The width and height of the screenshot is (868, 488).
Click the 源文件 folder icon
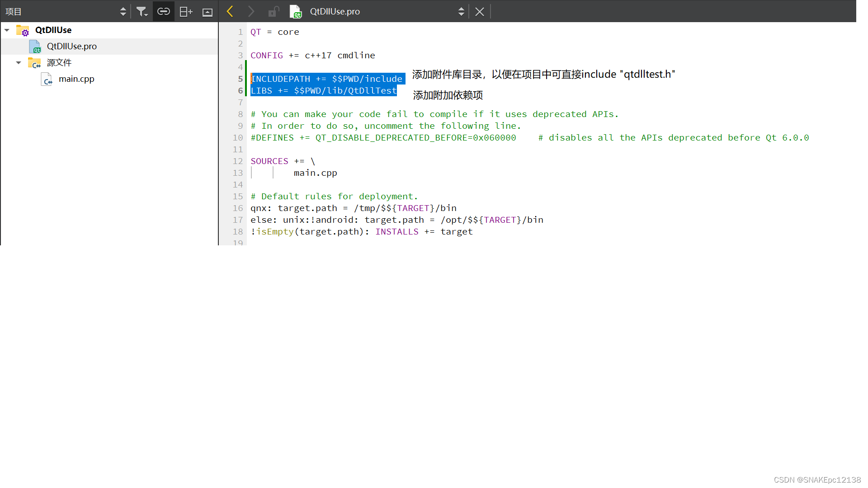click(x=34, y=63)
